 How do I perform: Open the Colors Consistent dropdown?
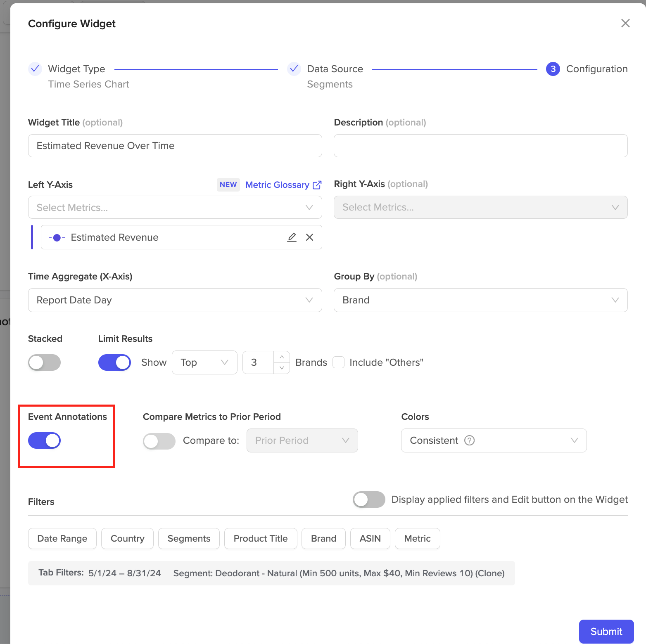pyautogui.click(x=494, y=440)
